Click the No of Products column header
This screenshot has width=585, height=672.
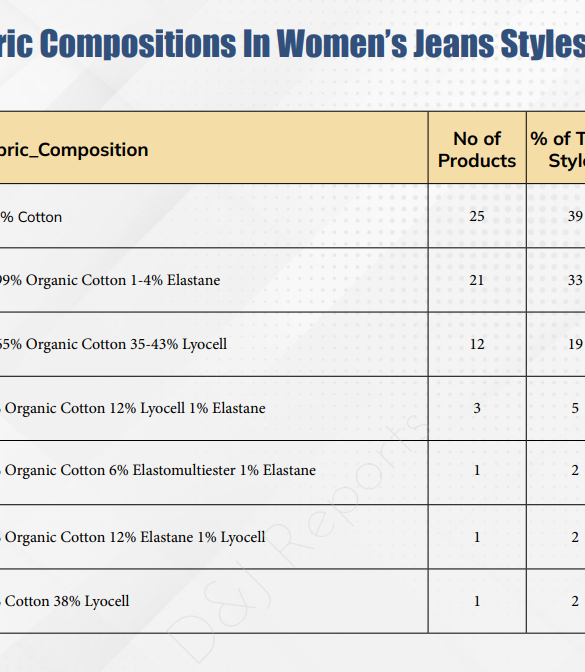coord(477,150)
